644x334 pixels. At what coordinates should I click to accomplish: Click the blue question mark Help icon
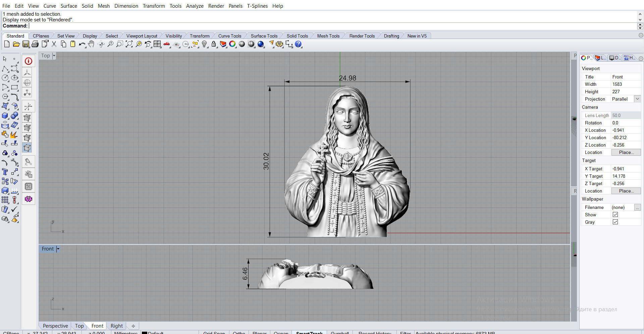point(298,44)
